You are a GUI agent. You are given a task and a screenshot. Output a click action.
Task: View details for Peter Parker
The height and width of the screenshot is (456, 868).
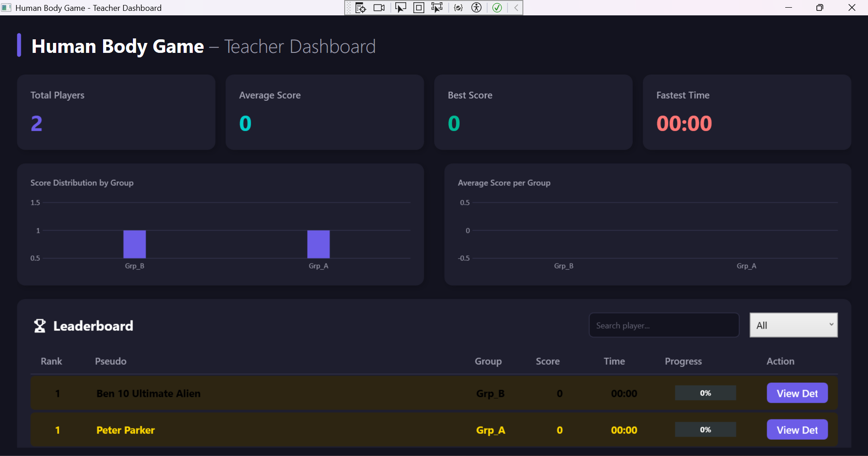tap(797, 429)
